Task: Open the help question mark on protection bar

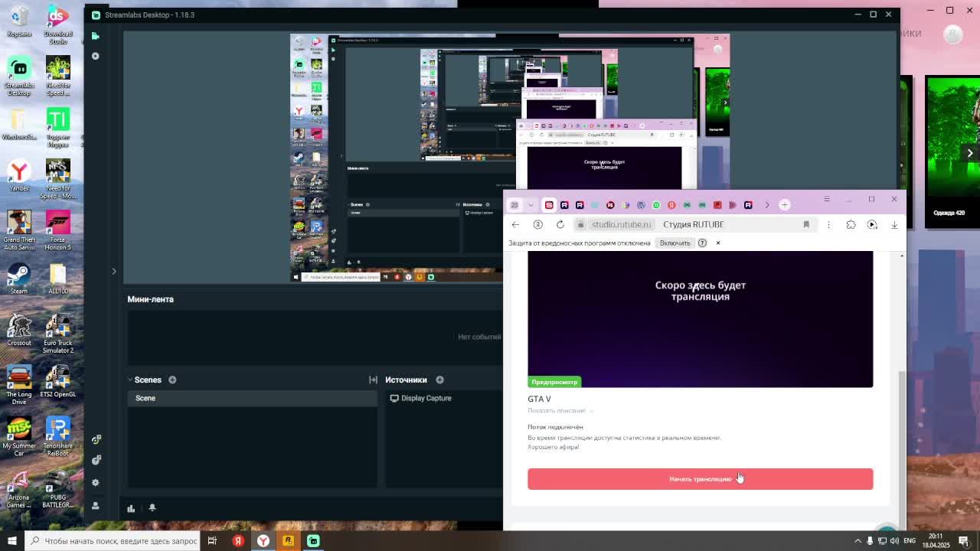Action: 702,243
